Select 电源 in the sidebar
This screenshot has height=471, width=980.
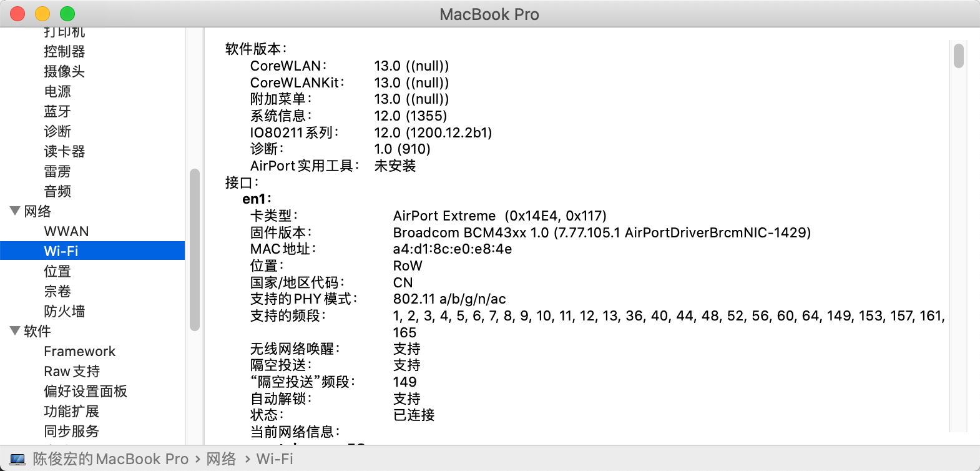click(57, 91)
